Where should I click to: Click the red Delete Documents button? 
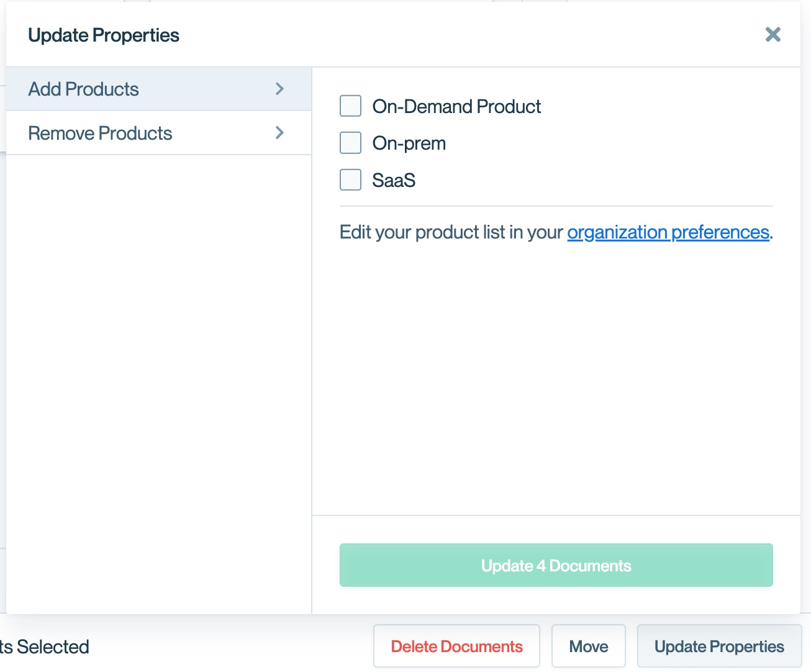(x=456, y=647)
